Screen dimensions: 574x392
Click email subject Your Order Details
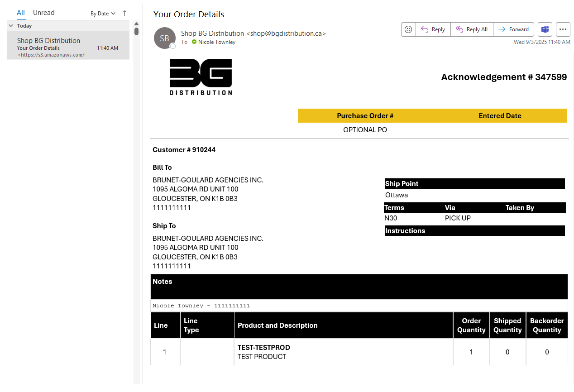pos(189,14)
